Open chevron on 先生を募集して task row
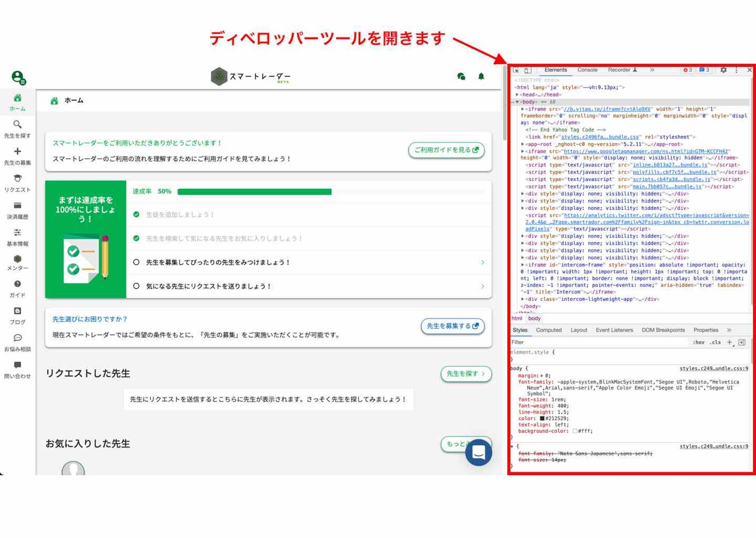 point(483,262)
